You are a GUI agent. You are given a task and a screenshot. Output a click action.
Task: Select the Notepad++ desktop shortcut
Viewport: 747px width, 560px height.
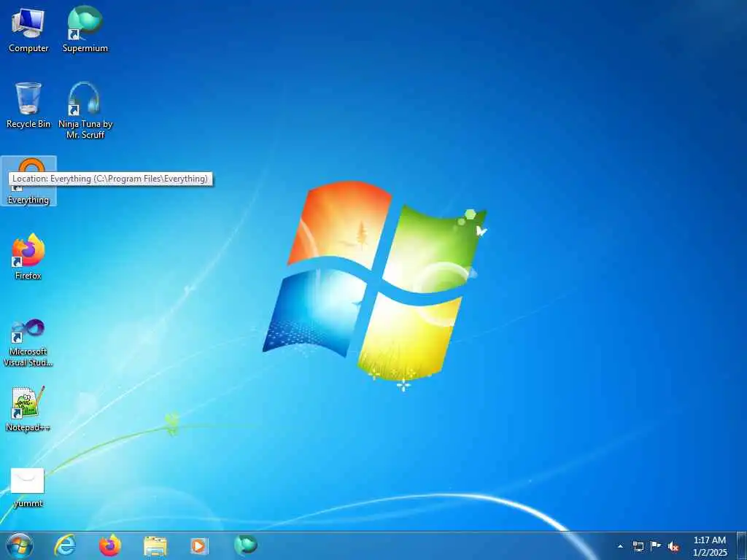click(x=28, y=408)
